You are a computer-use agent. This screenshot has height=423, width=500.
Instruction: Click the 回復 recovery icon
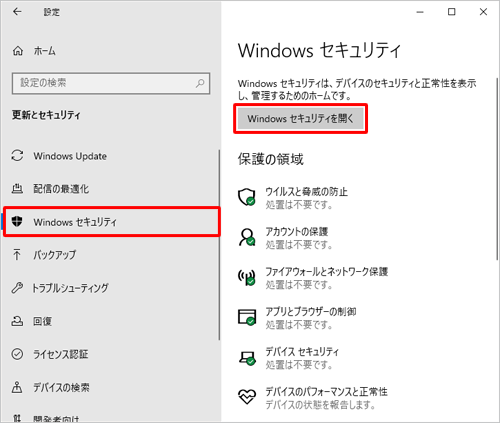[17, 321]
